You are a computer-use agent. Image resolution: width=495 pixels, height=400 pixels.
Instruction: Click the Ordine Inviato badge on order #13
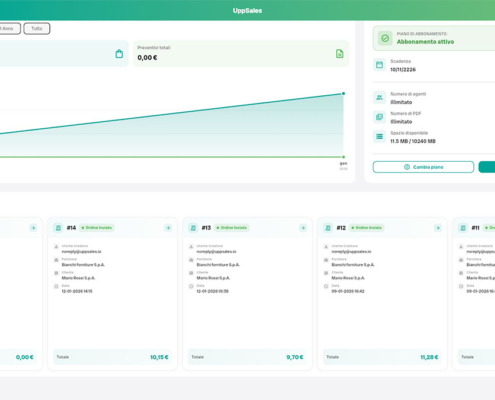232,228
